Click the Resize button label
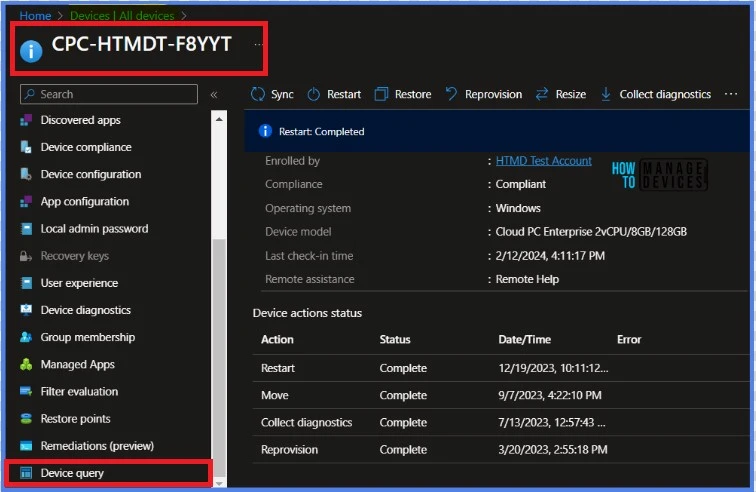 pos(571,94)
